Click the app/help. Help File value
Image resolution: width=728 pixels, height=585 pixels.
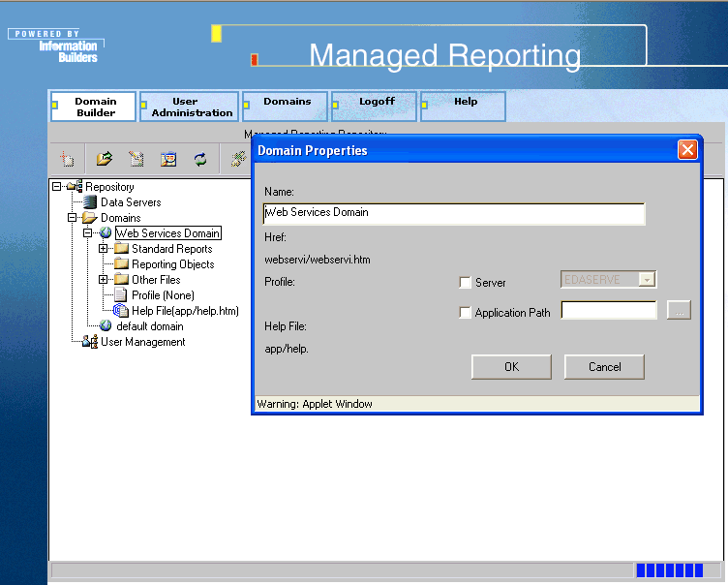point(287,349)
